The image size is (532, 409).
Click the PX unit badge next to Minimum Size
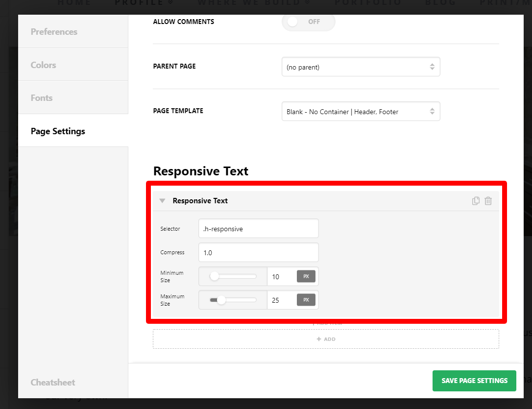306,276
